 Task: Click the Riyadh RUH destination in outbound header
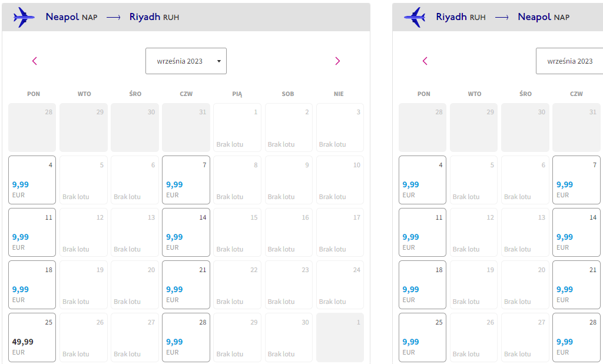point(154,17)
